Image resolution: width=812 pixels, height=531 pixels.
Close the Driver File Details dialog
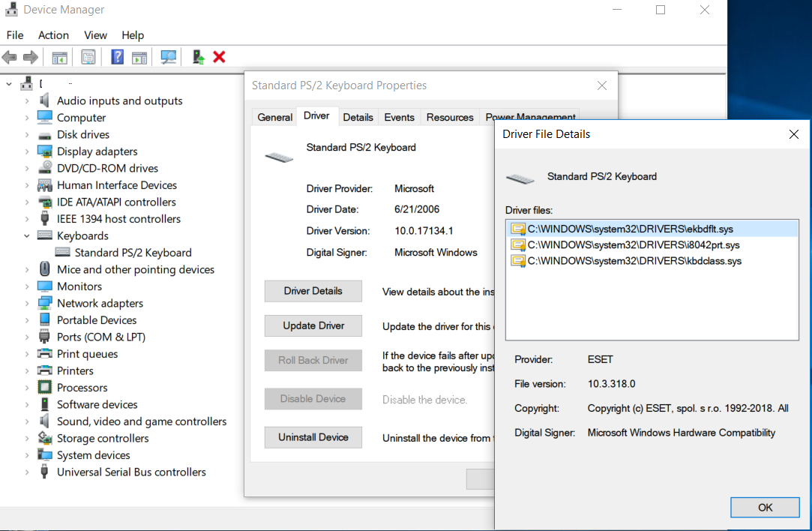coord(793,134)
